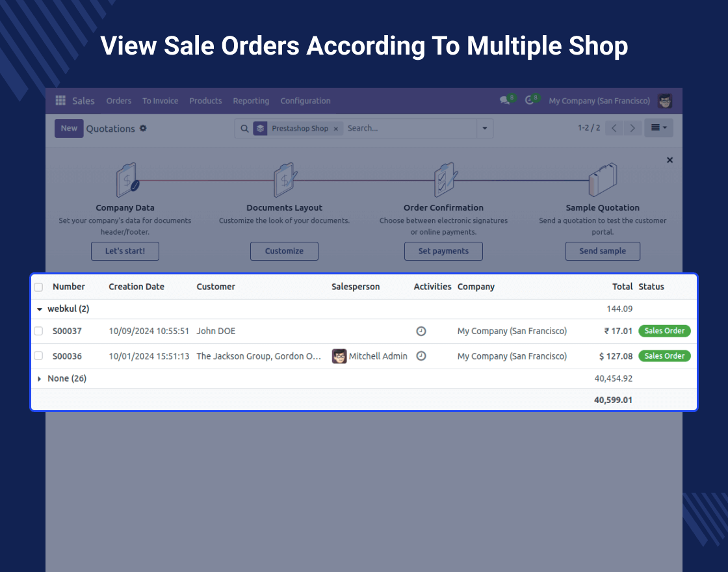The width and height of the screenshot is (728, 572).
Task: Go to the previous page of records
Action: tap(614, 128)
